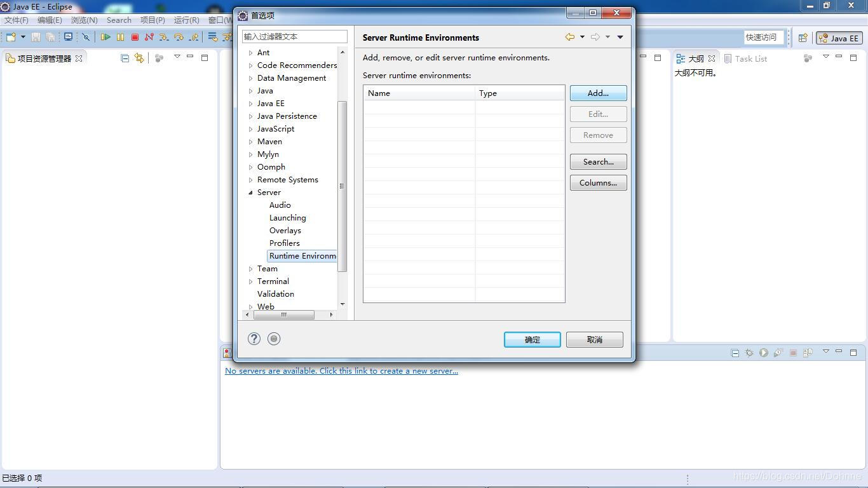Click 取消 to cancel preferences
868x488 pixels.
point(594,339)
